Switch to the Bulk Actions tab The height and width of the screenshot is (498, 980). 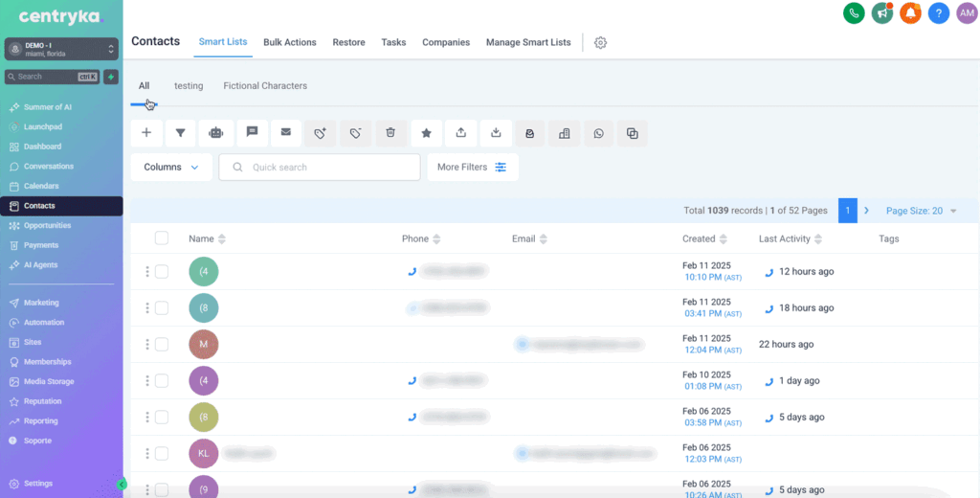point(290,42)
